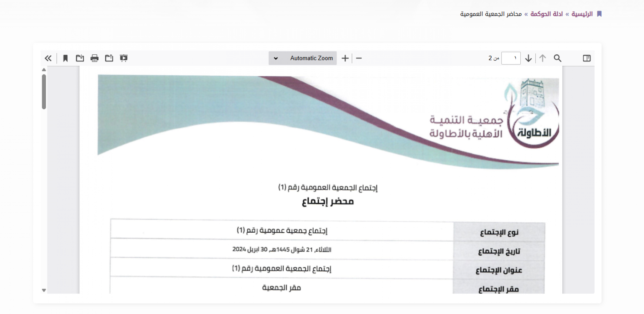Open ادلة الحوكمة breadcrumb link
Image resolution: width=644 pixels, height=314 pixels.
coord(546,14)
